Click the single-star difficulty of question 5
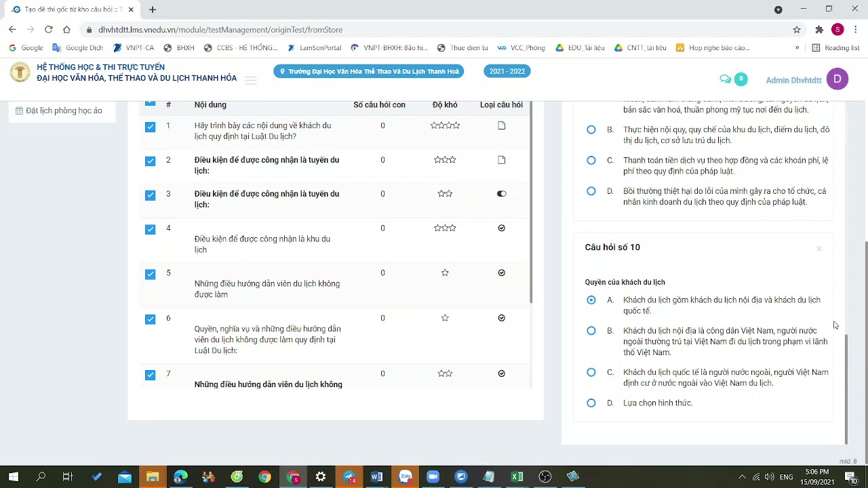The height and width of the screenshot is (488, 868). tap(445, 272)
